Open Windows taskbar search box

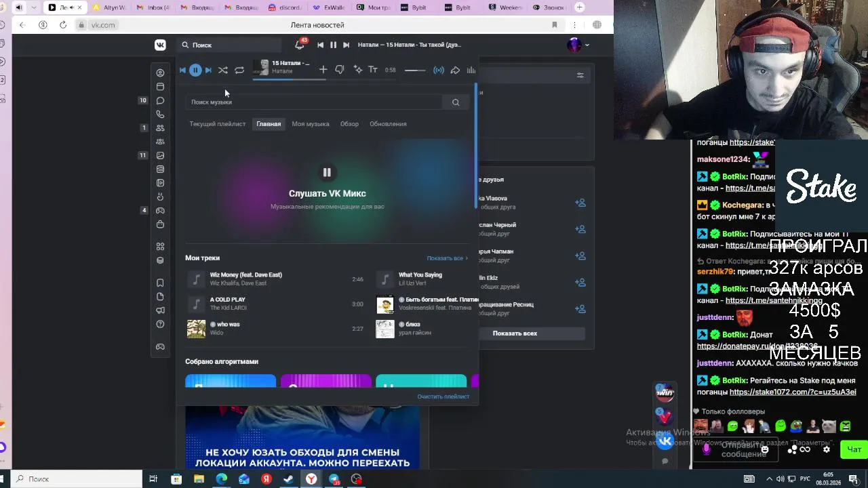coord(76,479)
